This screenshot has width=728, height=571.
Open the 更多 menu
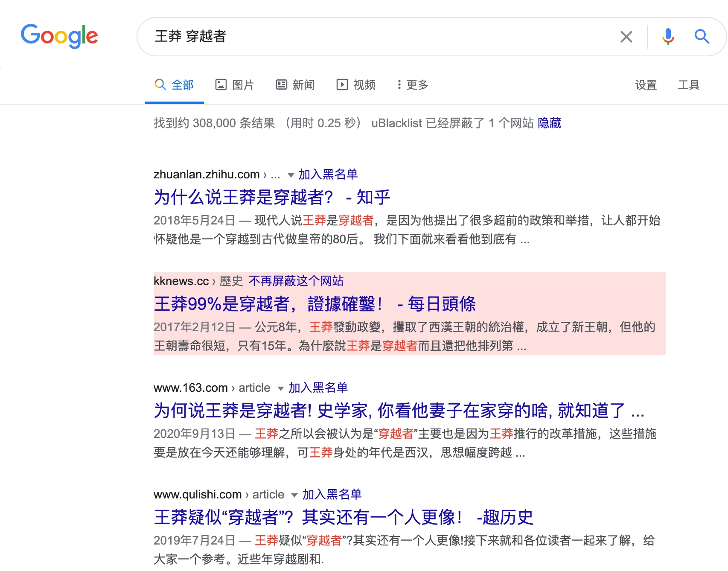(412, 85)
